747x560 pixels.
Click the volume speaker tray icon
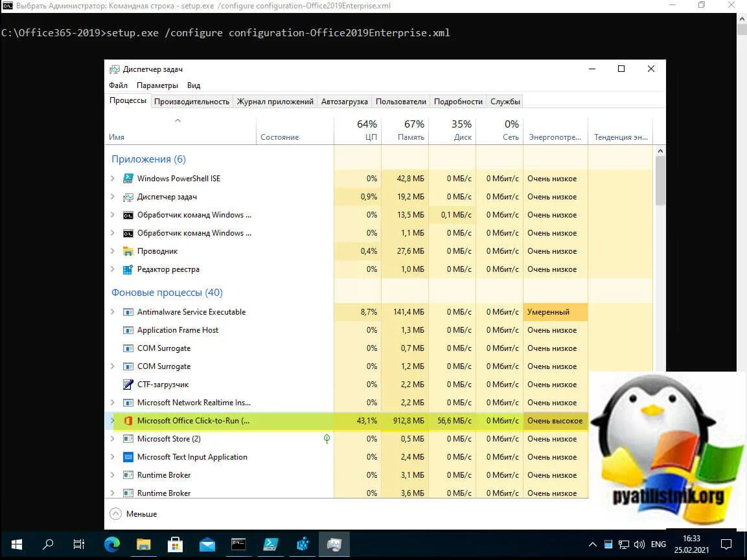tap(639, 544)
